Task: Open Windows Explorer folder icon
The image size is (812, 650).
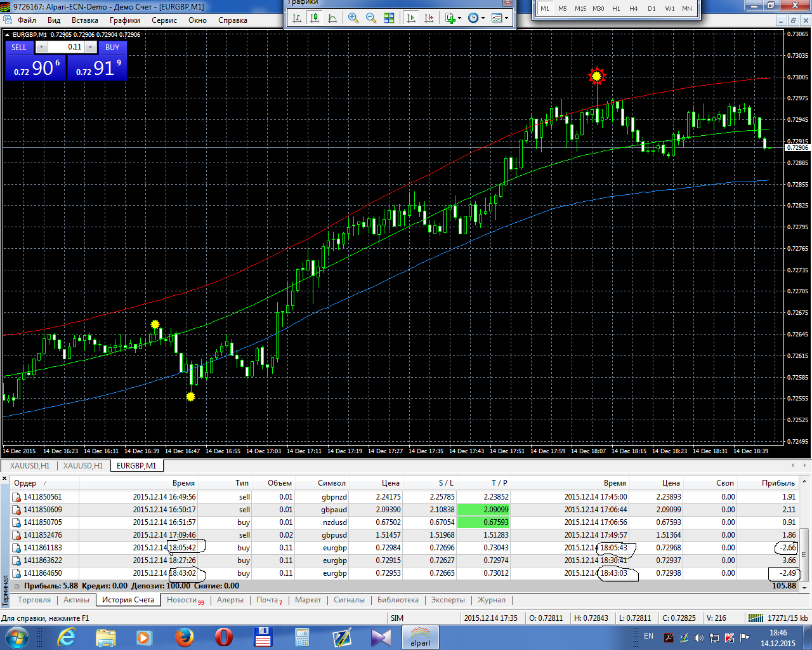Action: pyautogui.click(x=106, y=637)
